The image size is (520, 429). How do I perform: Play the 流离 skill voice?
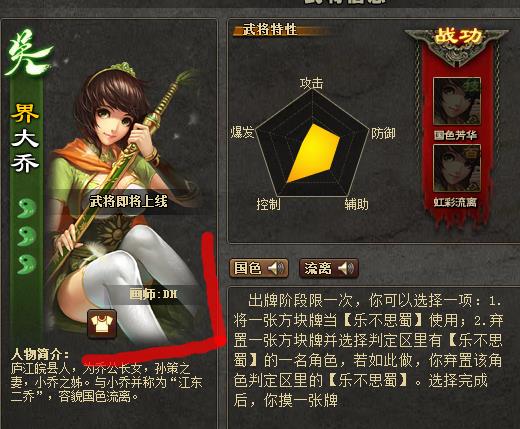[x=329, y=268]
